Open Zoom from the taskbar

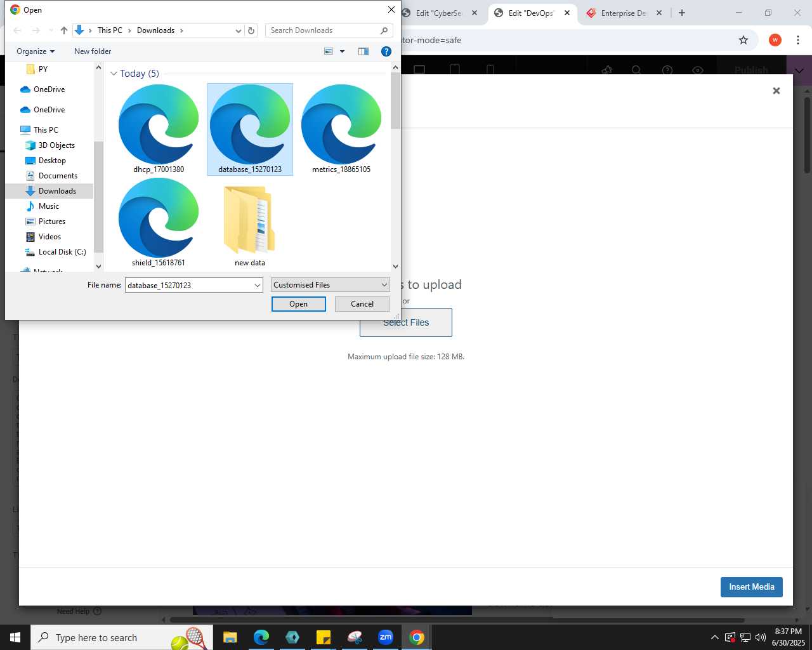click(x=386, y=637)
